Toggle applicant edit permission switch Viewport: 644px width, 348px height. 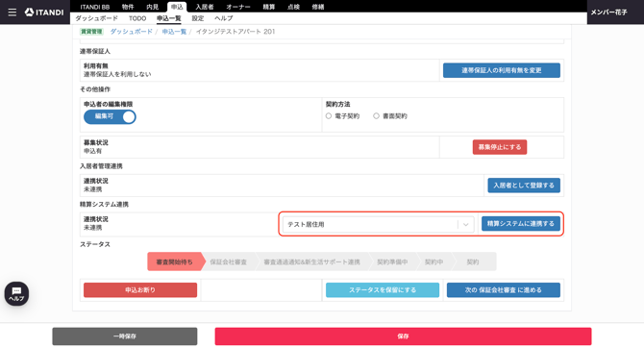tap(110, 116)
